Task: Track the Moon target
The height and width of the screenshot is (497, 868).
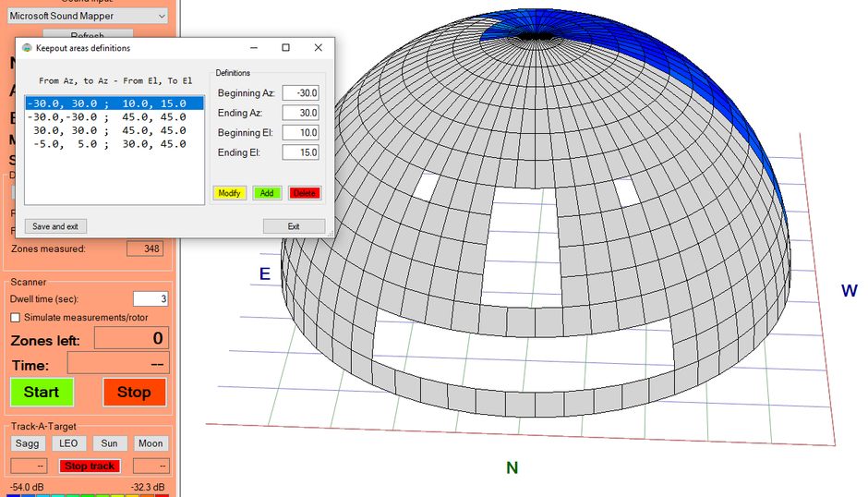Action: (x=151, y=443)
